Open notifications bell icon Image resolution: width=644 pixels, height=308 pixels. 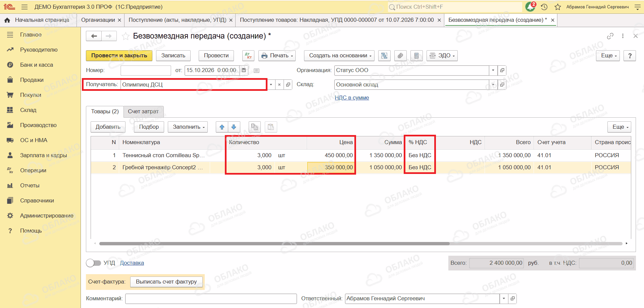(x=531, y=6)
